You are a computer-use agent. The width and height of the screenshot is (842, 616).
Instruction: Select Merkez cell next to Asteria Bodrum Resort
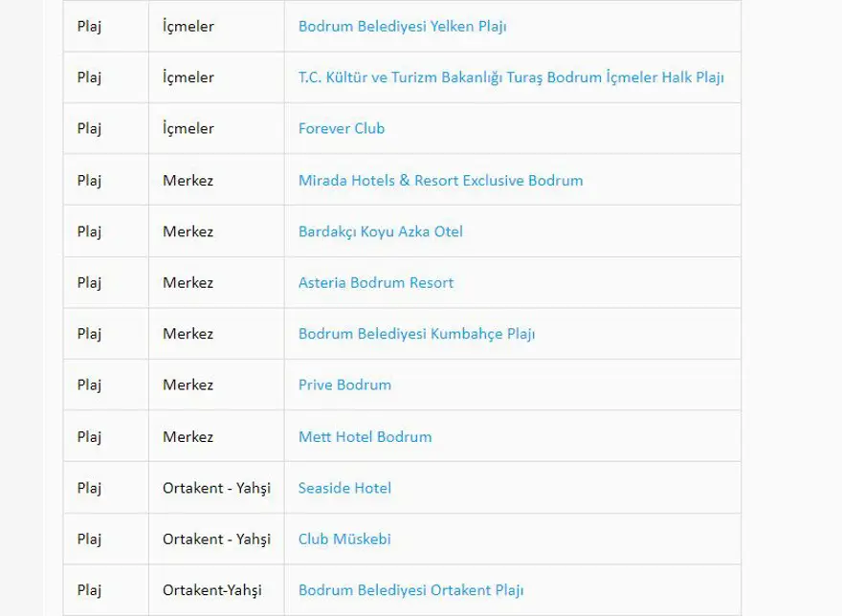[188, 283]
